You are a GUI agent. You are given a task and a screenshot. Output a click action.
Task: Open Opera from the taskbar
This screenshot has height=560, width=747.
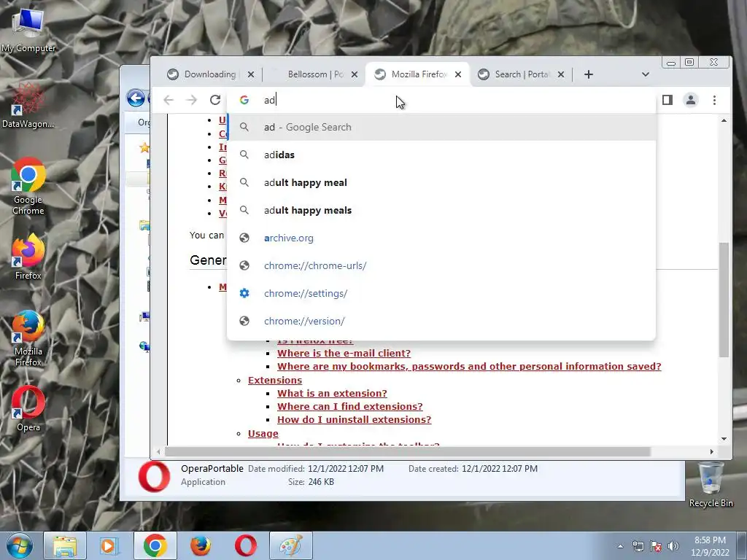[245, 545]
